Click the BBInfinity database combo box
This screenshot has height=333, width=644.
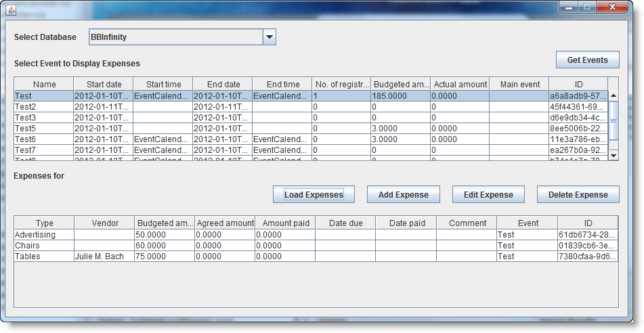[182, 37]
